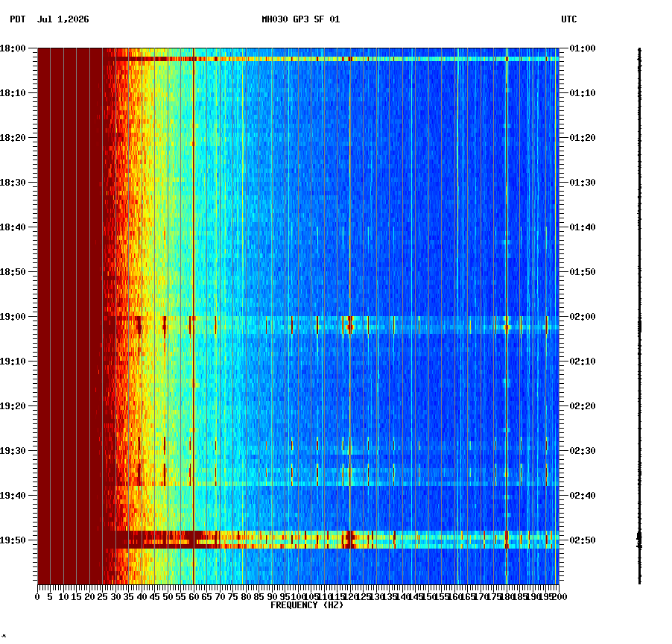Click the 18:40 PDT time label
The width and height of the screenshot is (672, 644).
[x=13, y=227]
